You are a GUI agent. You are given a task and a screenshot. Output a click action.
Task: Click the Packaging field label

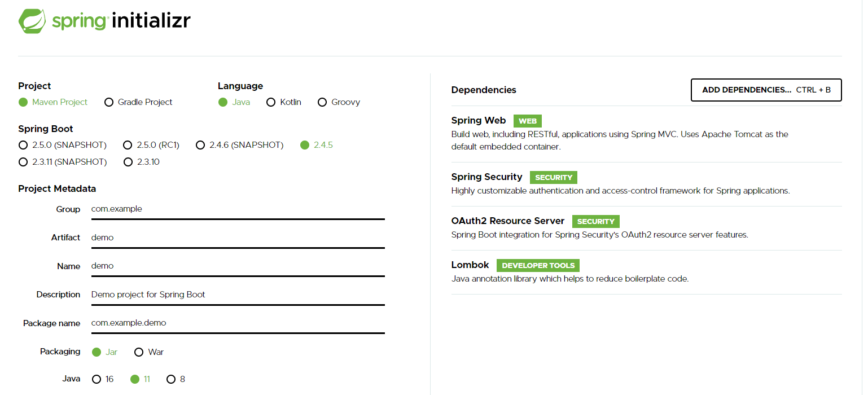click(x=60, y=352)
